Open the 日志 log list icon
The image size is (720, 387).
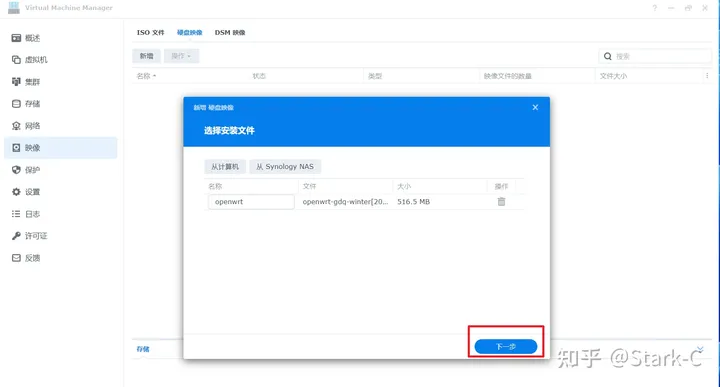[16, 214]
